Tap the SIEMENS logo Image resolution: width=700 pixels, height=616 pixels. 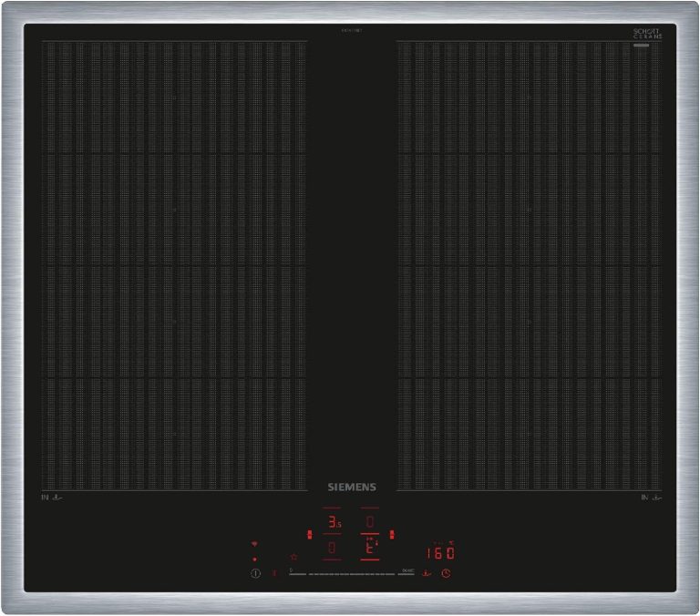coord(352,487)
